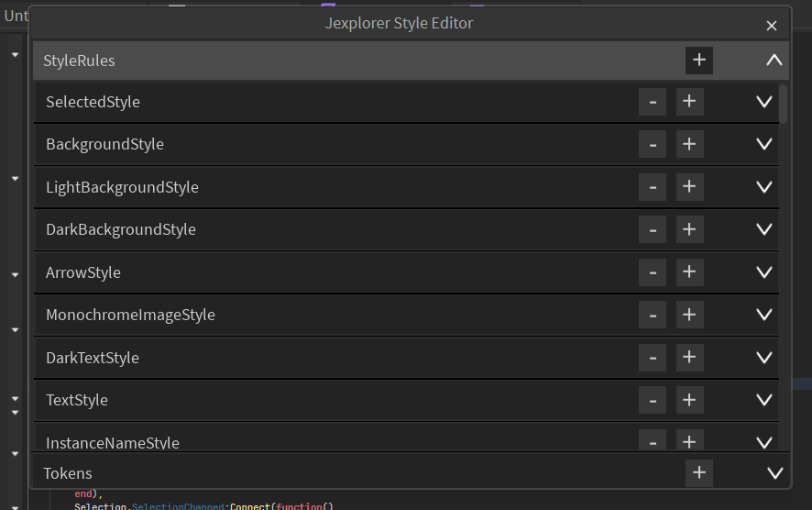Screen dimensions: 812x510
Task: Select the LightBackgroundStyle label
Action: pyautogui.click(x=122, y=186)
